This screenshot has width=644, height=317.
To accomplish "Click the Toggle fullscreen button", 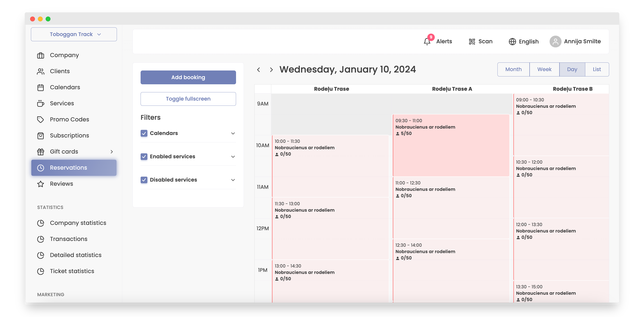I will click(188, 99).
